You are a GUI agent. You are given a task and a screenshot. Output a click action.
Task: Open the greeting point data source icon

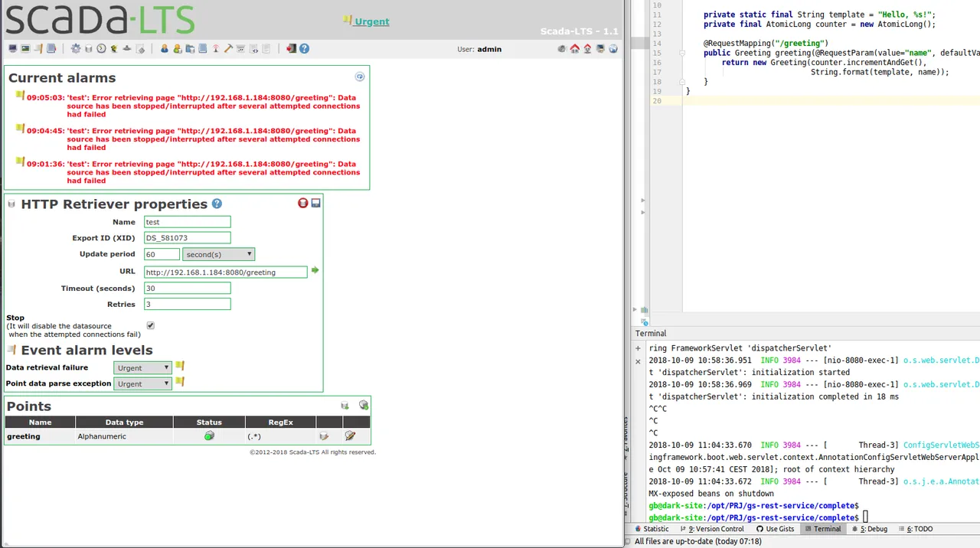coord(324,435)
